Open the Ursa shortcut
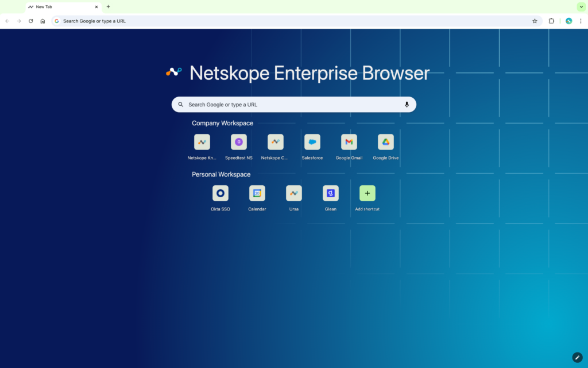 coord(293,193)
